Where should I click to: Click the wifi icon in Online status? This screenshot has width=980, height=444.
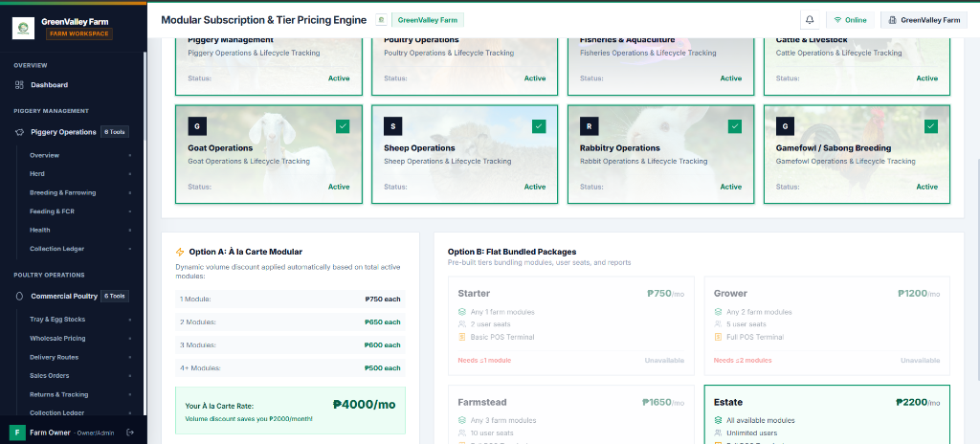click(x=837, y=20)
